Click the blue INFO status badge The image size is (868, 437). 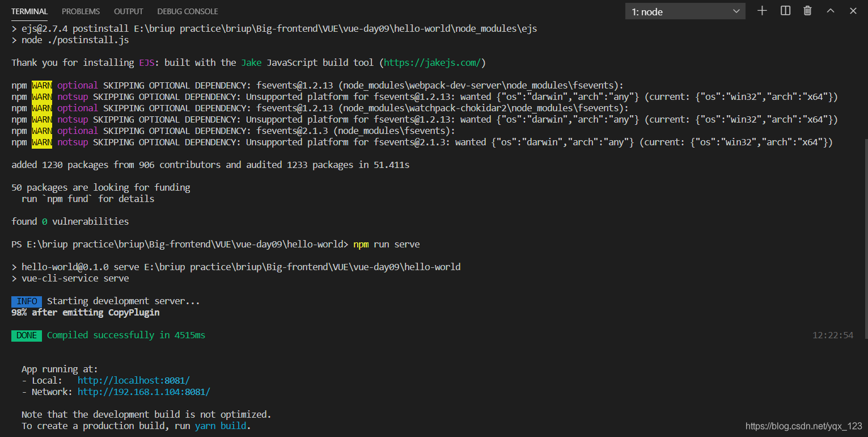pos(27,301)
